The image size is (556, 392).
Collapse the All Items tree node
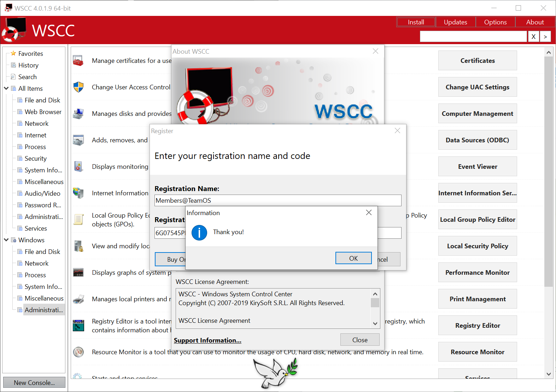click(6, 88)
